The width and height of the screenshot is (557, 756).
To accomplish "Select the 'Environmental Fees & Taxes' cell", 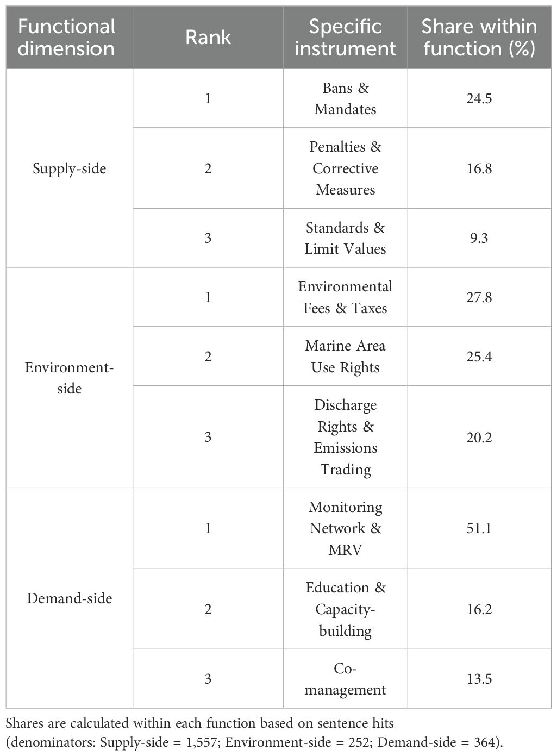I will (345, 297).
